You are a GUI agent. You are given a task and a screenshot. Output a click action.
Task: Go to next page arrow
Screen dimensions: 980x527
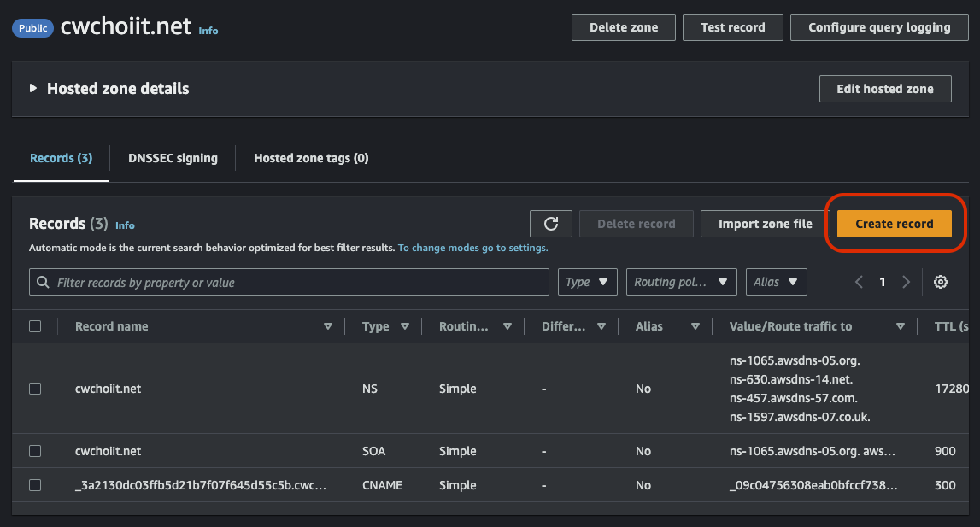[x=906, y=282]
